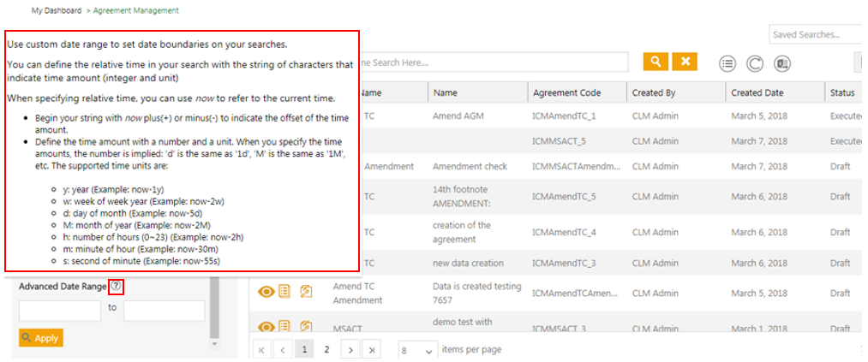Select the March 7, 2018 date in ICMMSACT_5 row
The image size is (868, 362).
[758, 141]
